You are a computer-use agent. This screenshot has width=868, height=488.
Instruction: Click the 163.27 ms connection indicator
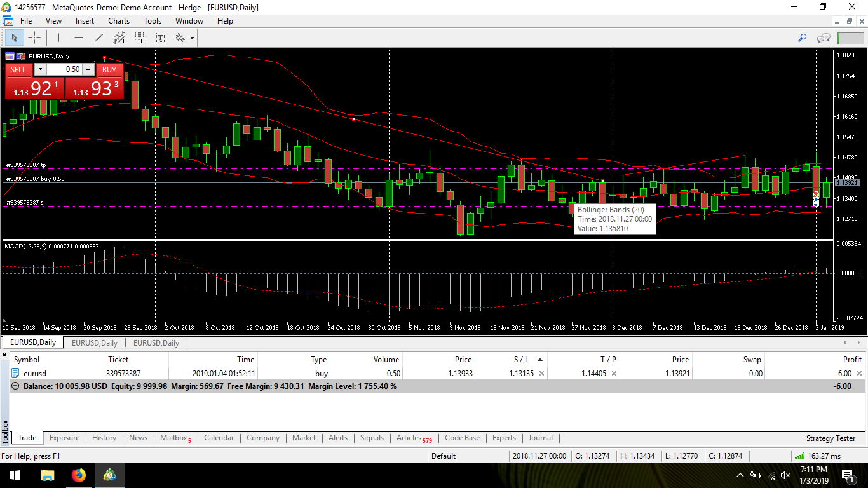point(818,456)
